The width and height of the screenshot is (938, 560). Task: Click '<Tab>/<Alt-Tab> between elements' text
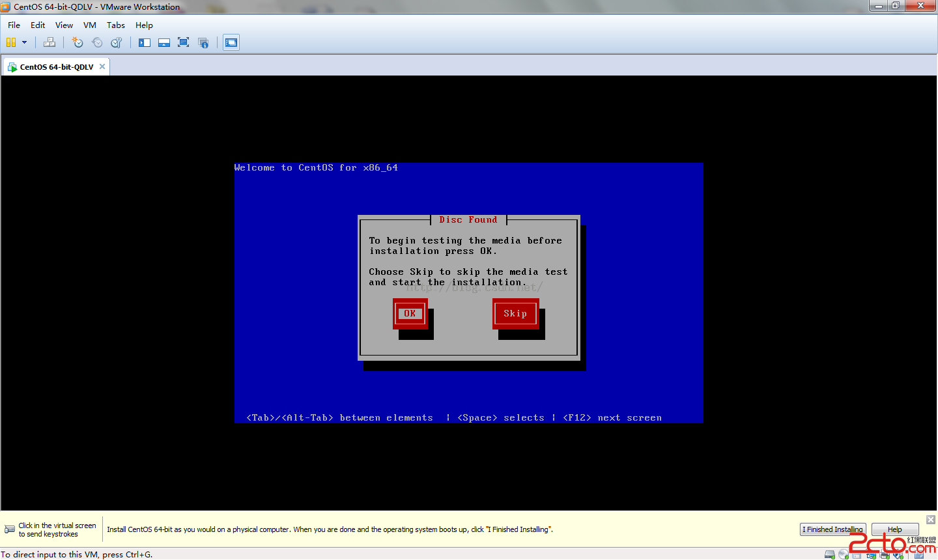click(339, 418)
